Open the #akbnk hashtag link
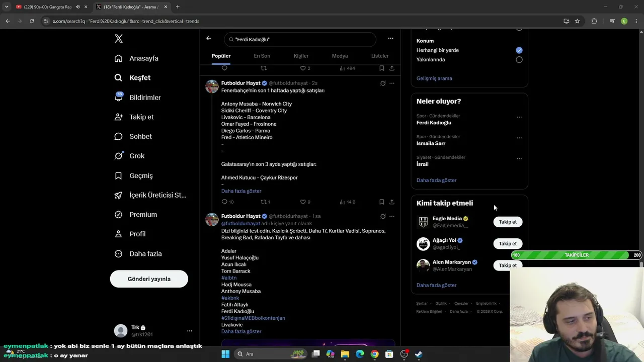This screenshot has height=362, width=644. (x=230, y=298)
